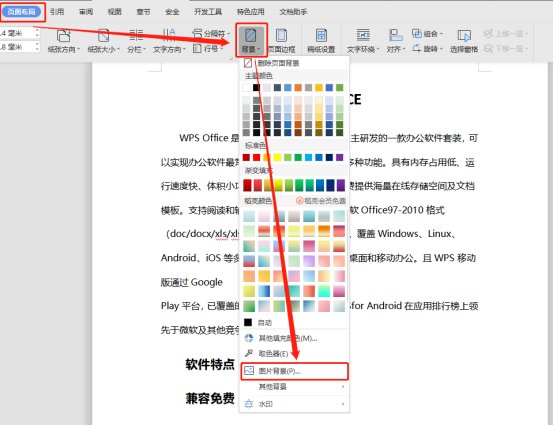
Task: Open the 文字方向 (text direction) dropdown
Action: click(169, 41)
